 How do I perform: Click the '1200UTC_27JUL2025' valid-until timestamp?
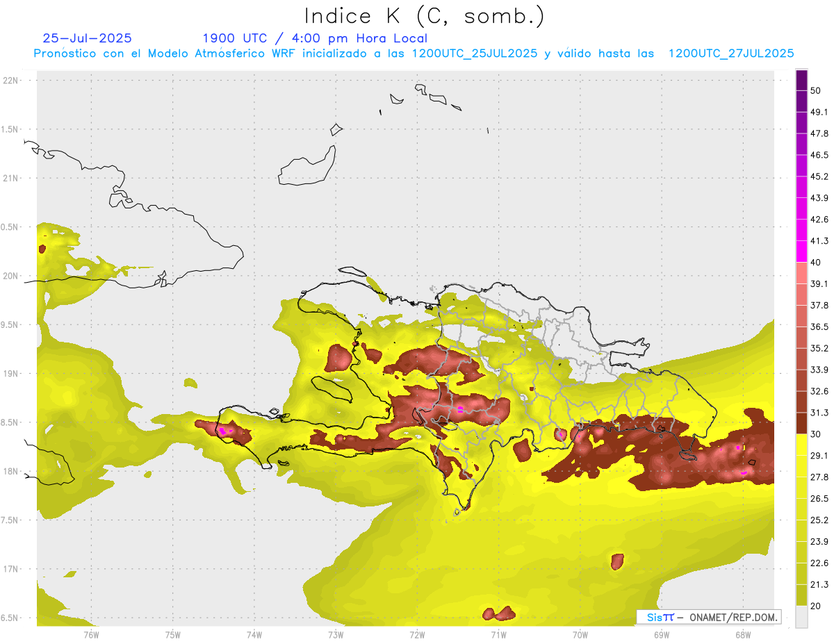(x=731, y=53)
